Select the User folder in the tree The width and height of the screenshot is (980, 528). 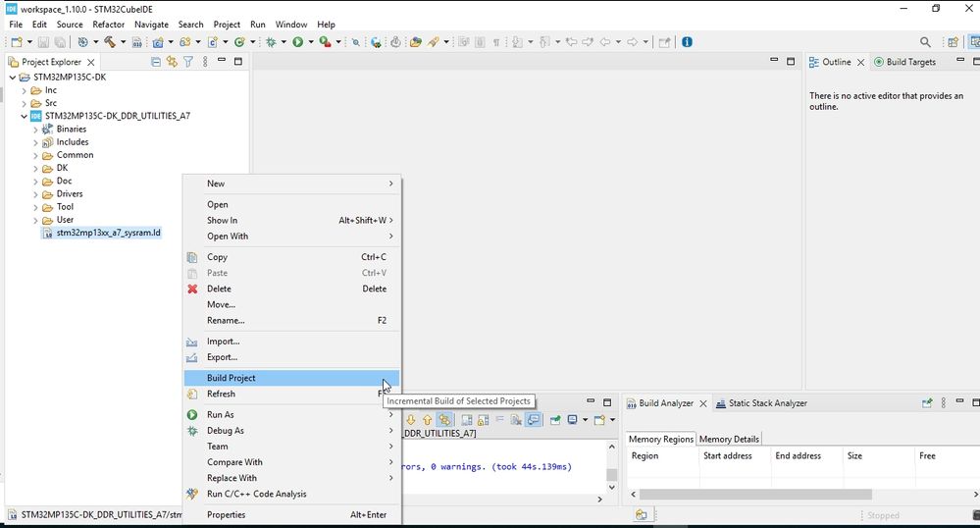(65, 220)
